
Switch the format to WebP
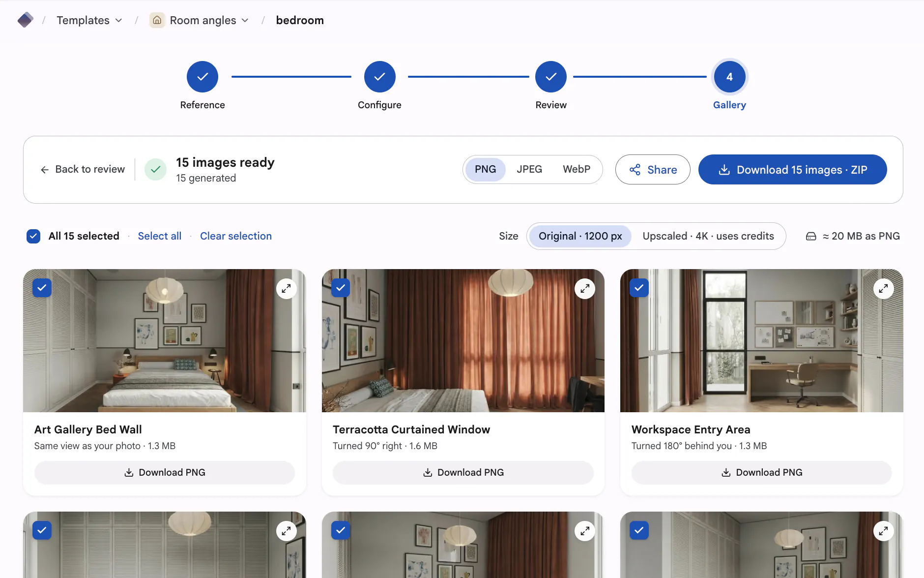pos(577,169)
